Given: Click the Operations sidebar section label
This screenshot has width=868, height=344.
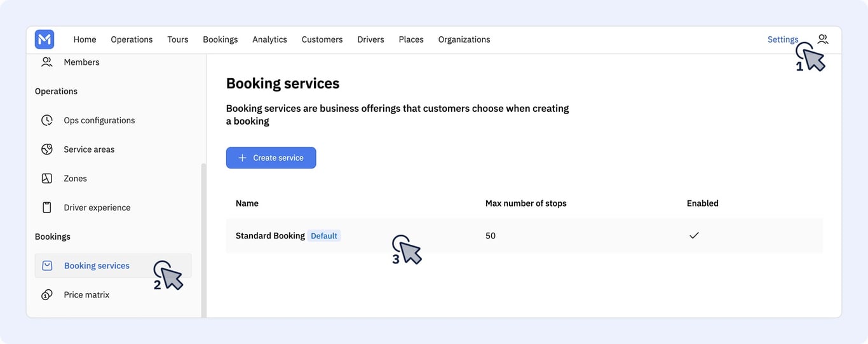Looking at the screenshot, I should (x=56, y=92).
